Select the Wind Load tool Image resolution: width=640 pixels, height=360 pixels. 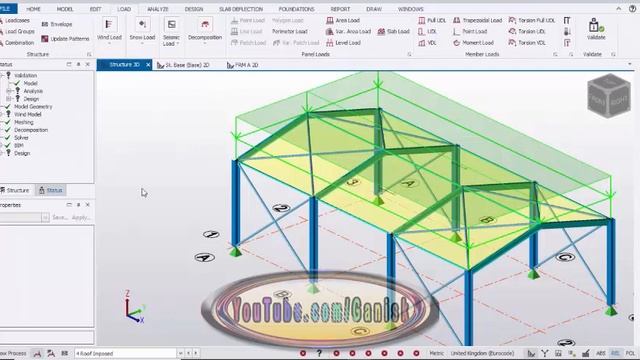(x=109, y=29)
